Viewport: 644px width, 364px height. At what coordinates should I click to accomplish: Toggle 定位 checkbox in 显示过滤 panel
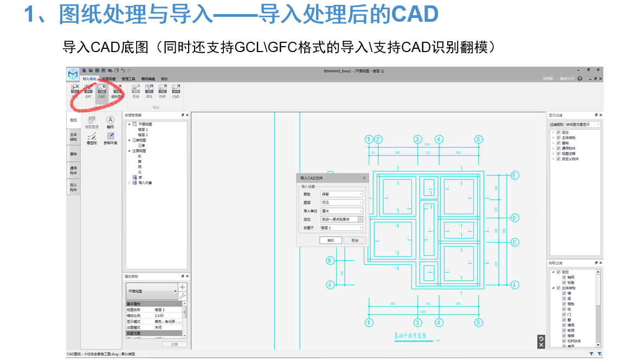tap(558, 132)
